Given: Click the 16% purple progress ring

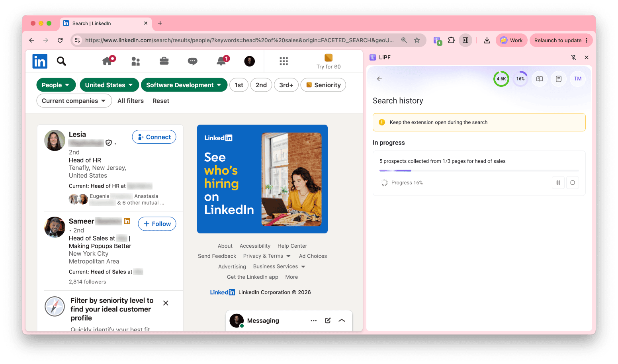Looking at the screenshot, I should pyautogui.click(x=520, y=79).
